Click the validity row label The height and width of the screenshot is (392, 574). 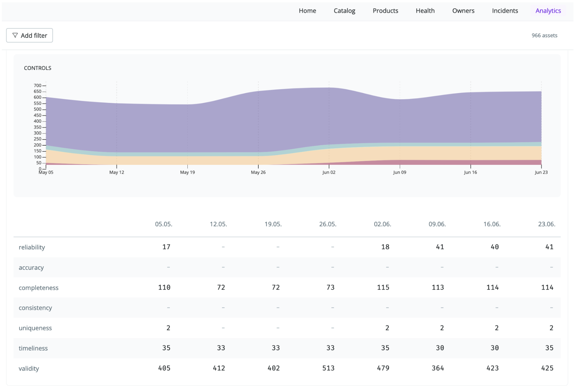(x=29, y=368)
